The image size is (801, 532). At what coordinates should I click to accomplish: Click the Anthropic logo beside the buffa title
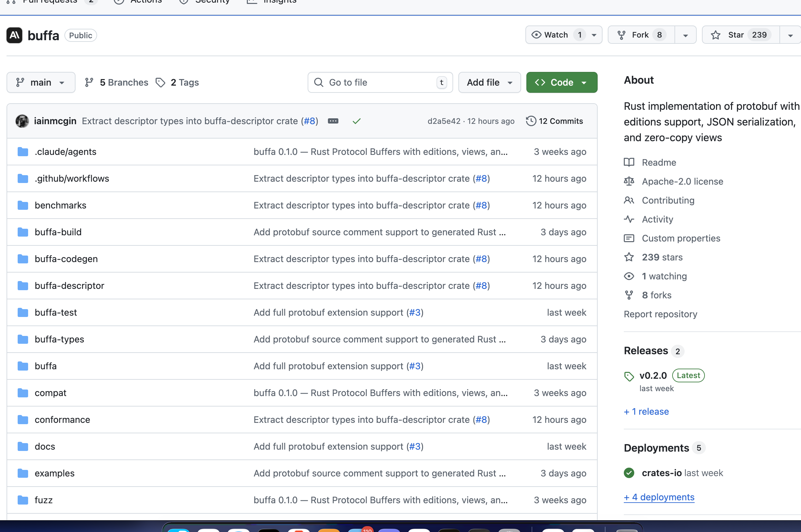[15, 35]
